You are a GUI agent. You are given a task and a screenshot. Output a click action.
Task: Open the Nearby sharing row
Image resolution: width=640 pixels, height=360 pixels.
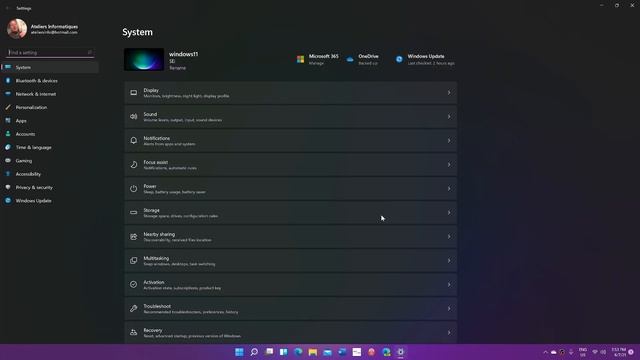pyautogui.click(x=291, y=237)
